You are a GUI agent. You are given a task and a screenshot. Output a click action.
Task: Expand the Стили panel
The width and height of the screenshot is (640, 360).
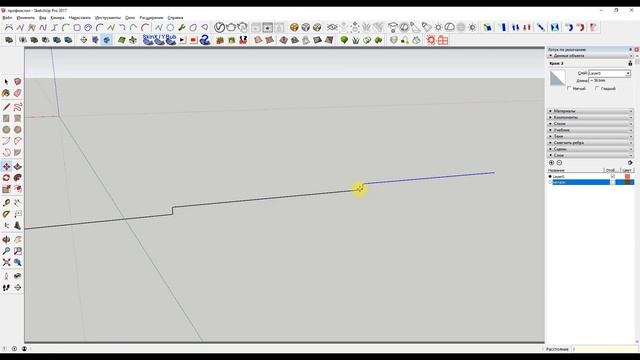pyautogui.click(x=590, y=124)
